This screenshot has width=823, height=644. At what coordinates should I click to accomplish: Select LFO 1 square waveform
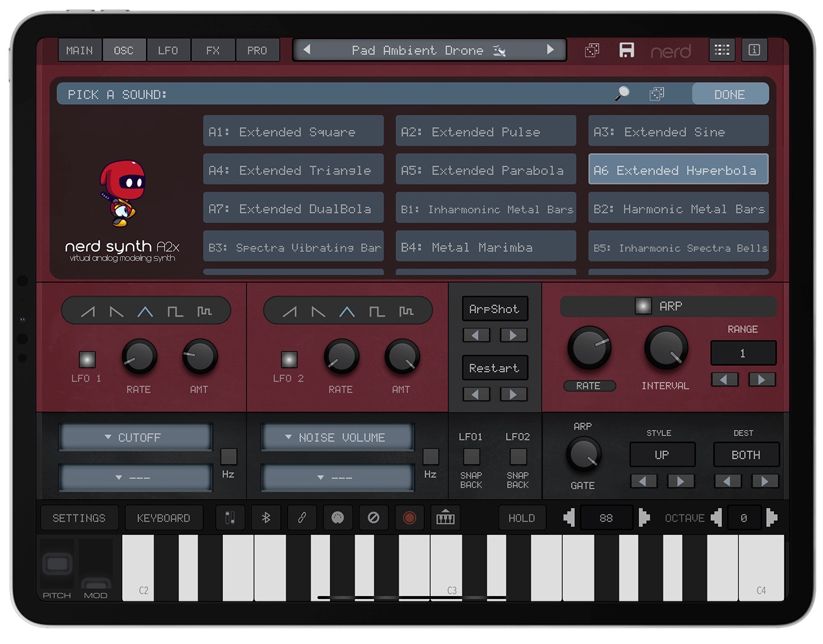coord(175,311)
